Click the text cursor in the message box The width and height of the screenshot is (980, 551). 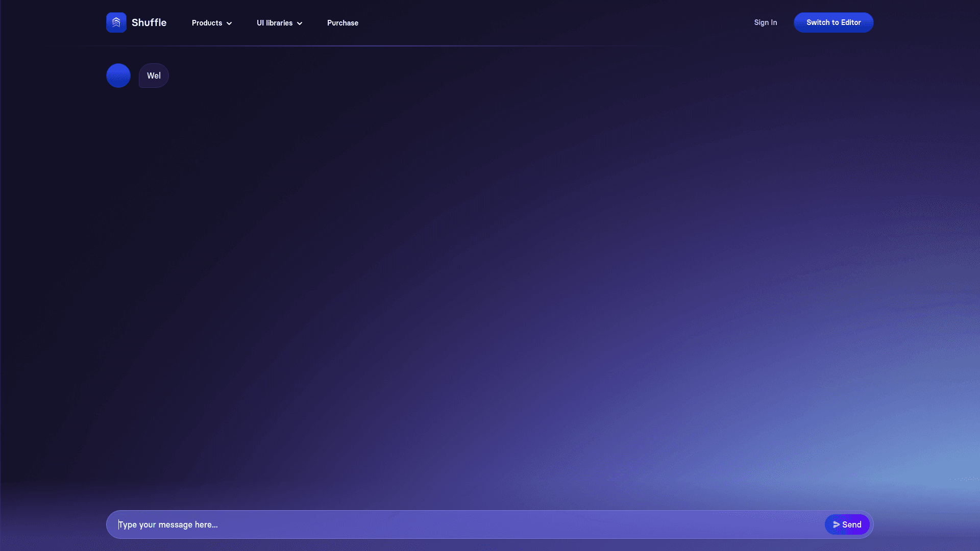(x=119, y=524)
